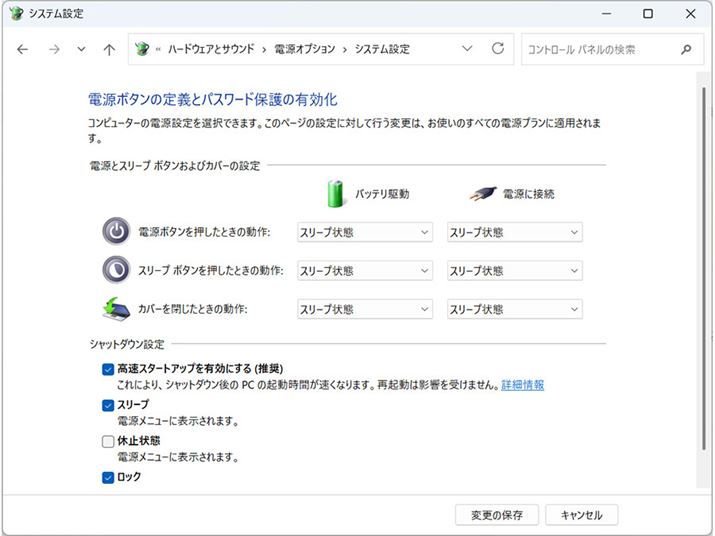Viewport: 715px width, 536px height.
Task: Click the システム設定 title bar icon
Action: 16,13
